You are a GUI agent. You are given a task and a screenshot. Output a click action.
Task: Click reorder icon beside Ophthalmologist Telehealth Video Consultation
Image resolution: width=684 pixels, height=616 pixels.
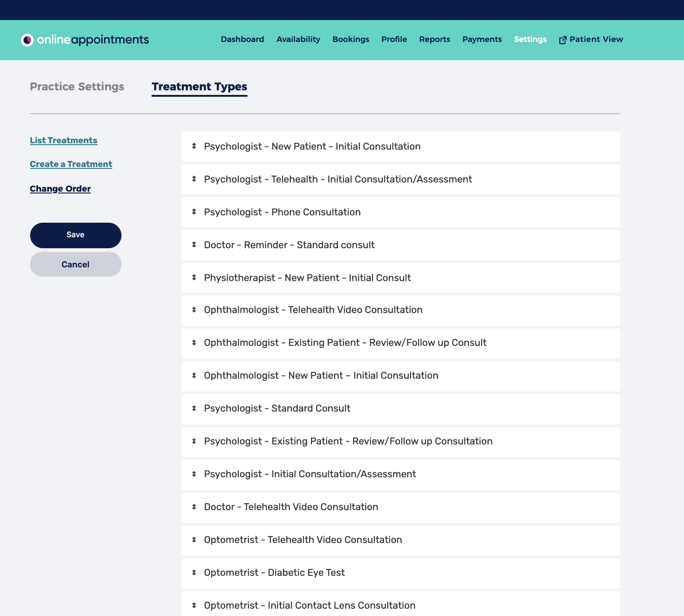click(194, 310)
